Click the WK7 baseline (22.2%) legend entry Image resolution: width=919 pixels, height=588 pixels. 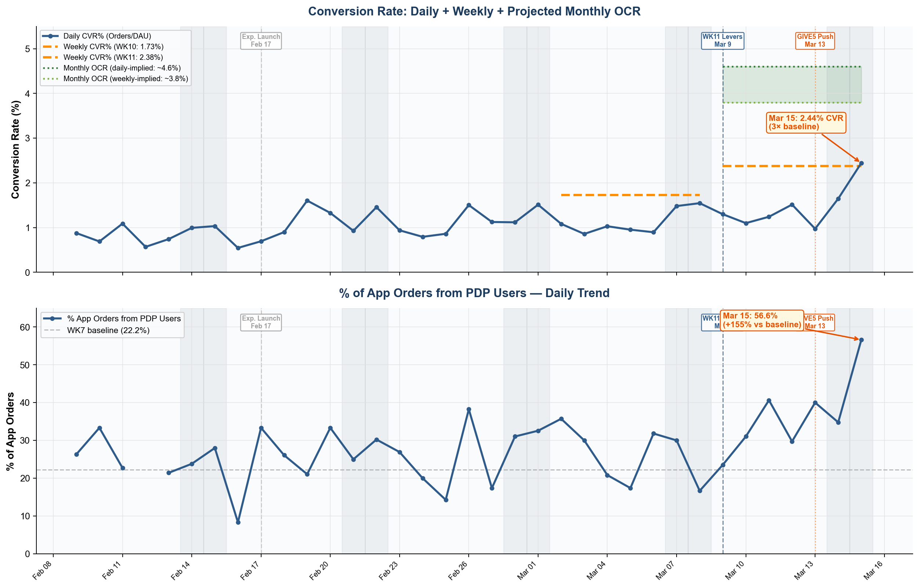[x=96, y=330]
